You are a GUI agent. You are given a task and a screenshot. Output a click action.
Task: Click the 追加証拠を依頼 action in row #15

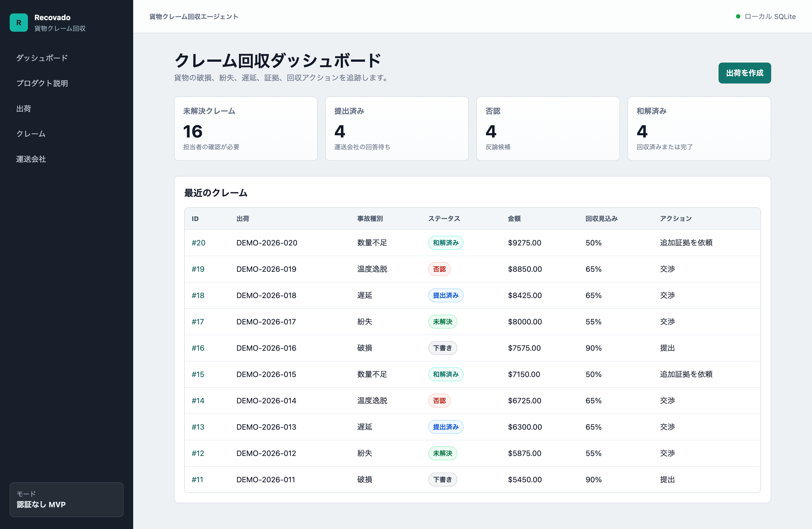(686, 374)
